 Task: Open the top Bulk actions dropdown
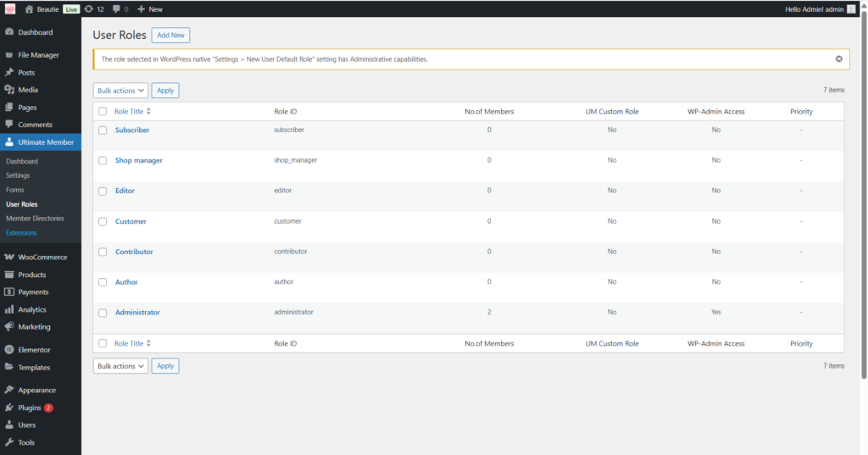120,91
